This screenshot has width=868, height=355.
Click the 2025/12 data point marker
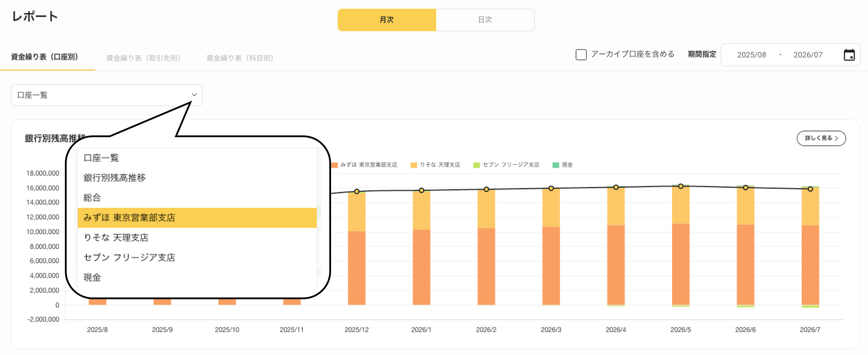(357, 192)
